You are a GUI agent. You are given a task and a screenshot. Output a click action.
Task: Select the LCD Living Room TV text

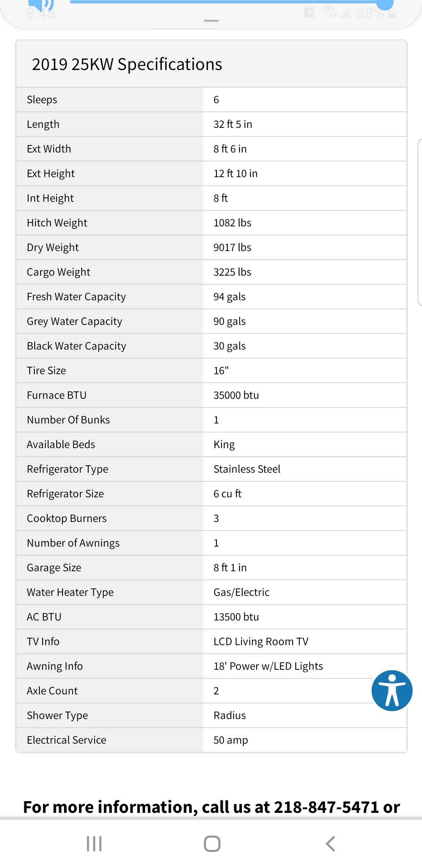[261, 642]
